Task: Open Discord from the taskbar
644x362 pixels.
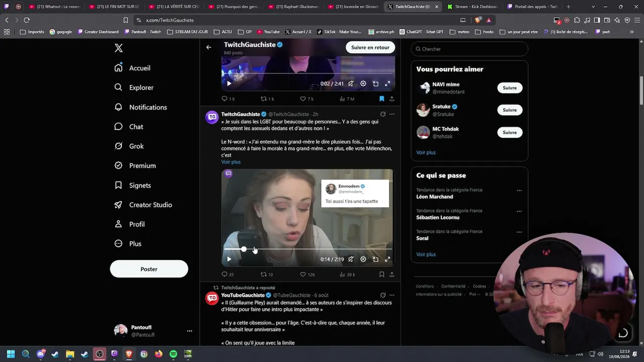Action: tap(41, 354)
